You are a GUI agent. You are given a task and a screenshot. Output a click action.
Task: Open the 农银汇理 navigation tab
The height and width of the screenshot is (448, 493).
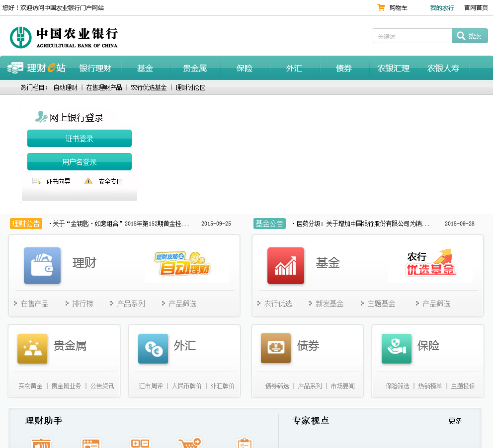393,68
